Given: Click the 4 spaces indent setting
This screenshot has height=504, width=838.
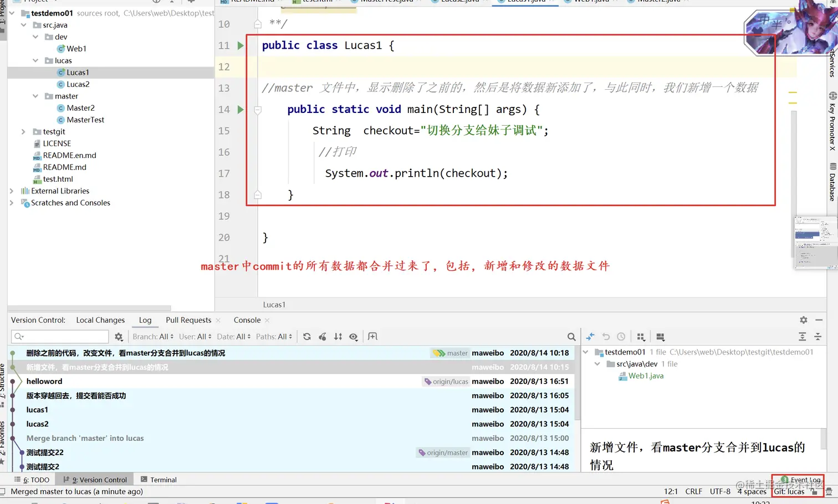Looking at the screenshot, I should [x=752, y=492].
